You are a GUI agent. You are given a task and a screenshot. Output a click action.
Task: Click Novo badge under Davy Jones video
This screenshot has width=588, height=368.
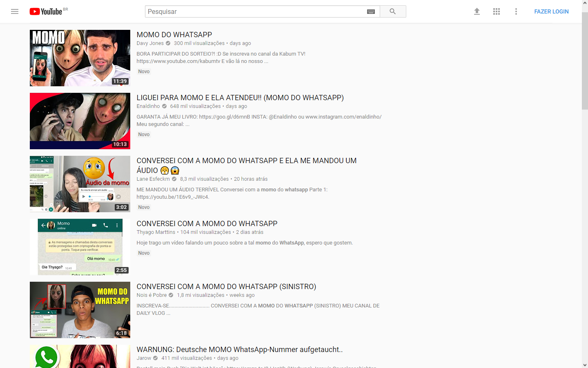click(x=144, y=72)
